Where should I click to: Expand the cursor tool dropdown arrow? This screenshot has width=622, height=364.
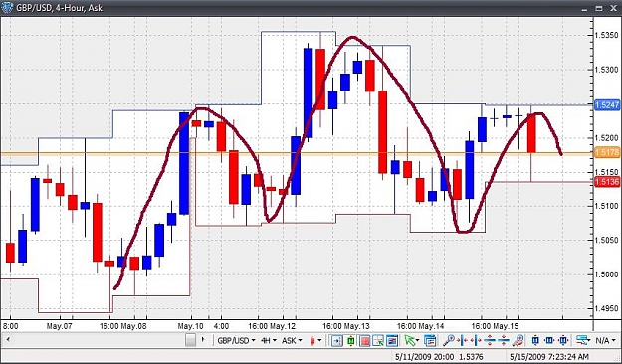pyautogui.click(x=418, y=340)
